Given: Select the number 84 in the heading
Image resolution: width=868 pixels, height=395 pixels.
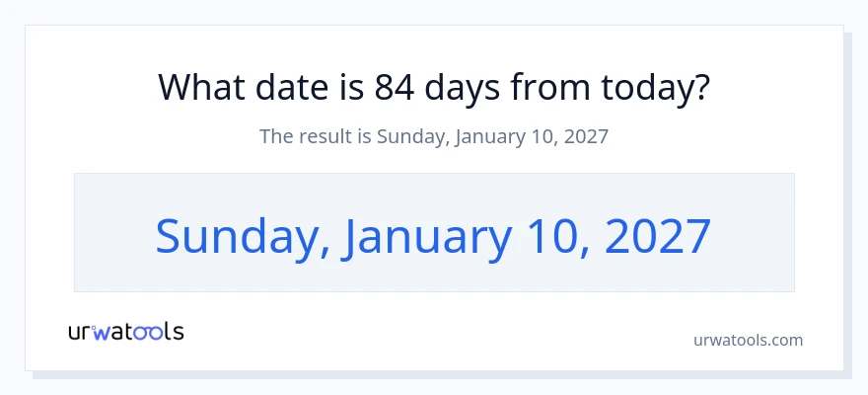Looking at the screenshot, I should tap(395, 87).
